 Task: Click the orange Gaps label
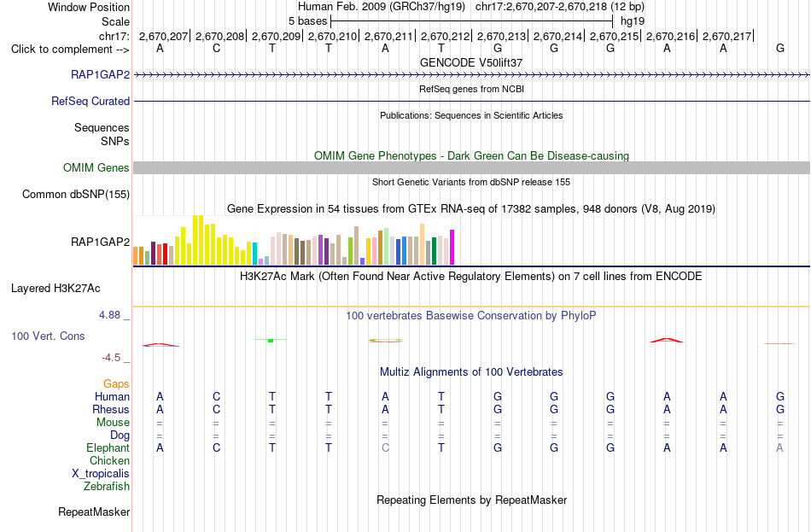tap(116, 384)
